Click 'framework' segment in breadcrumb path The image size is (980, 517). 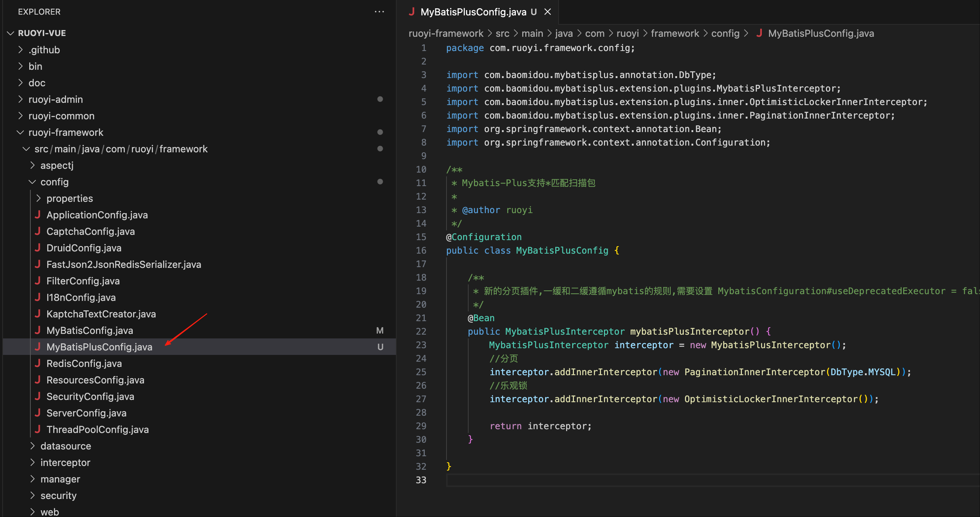(674, 33)
